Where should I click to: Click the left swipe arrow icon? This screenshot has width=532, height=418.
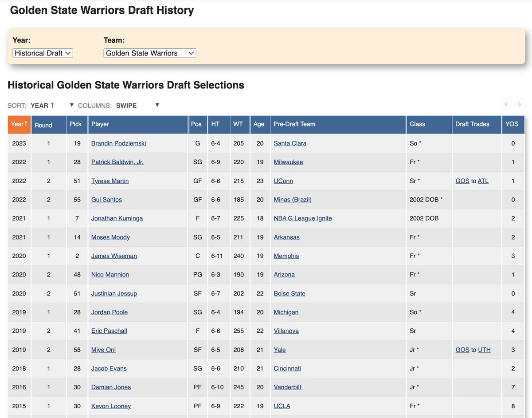coord(506,104)
